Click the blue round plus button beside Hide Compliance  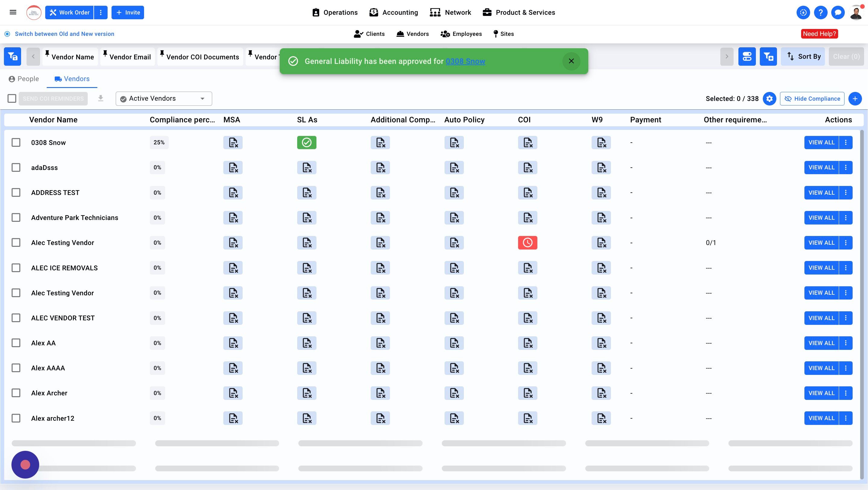[855, 99]
